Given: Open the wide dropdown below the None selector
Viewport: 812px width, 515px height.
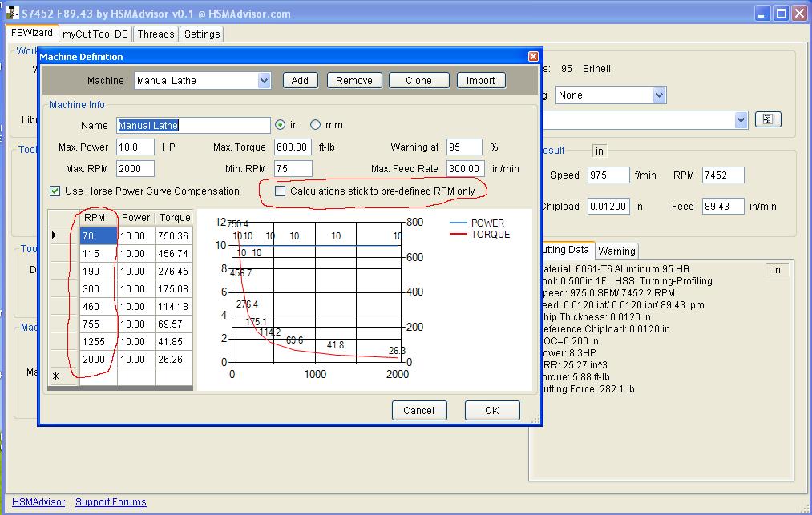Looking at the screenshot, I should point(740,119).
